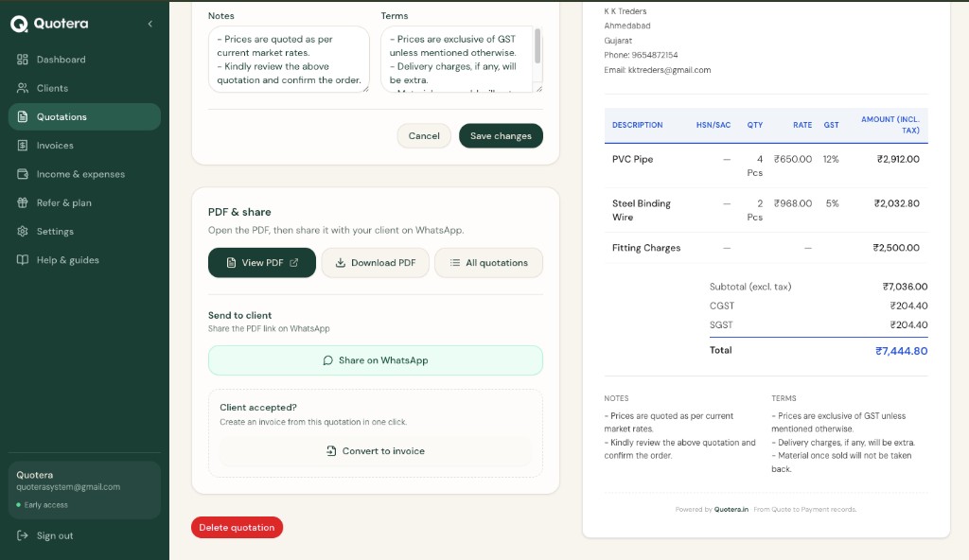The width and height of the screenshot is (969, 560).
Task: Navigate to Income & expenses
Action: click(84, 174)
